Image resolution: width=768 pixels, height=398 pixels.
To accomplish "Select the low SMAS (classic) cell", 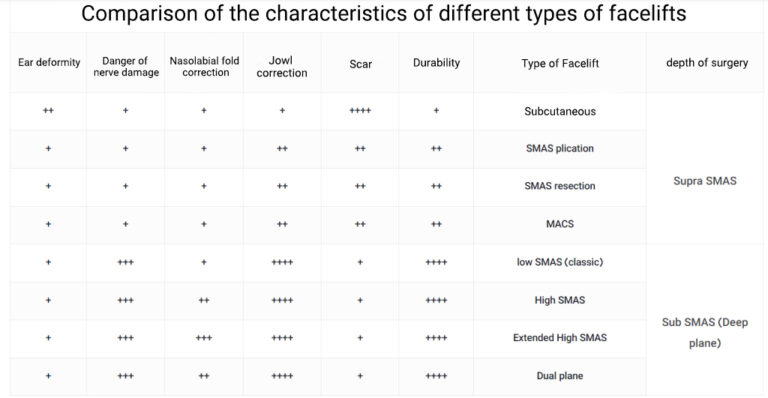I will coord(560,262).
